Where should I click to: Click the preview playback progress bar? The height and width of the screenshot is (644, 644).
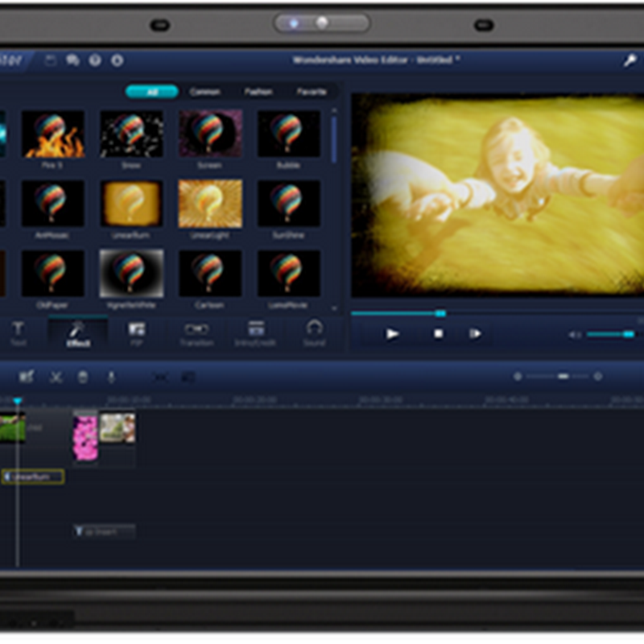coord(497,314)
